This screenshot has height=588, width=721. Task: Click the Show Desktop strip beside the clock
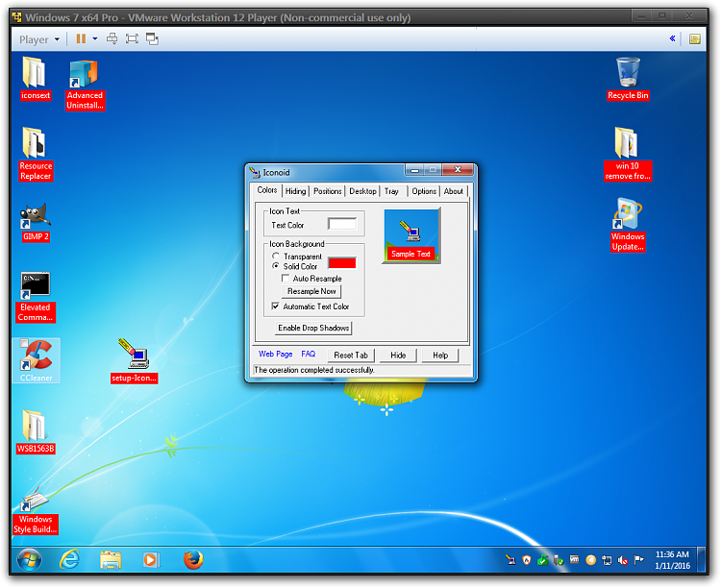coord(701,559)
